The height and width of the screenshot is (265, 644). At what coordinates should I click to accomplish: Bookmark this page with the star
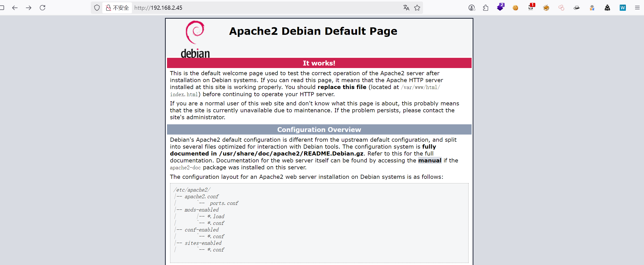417,8
